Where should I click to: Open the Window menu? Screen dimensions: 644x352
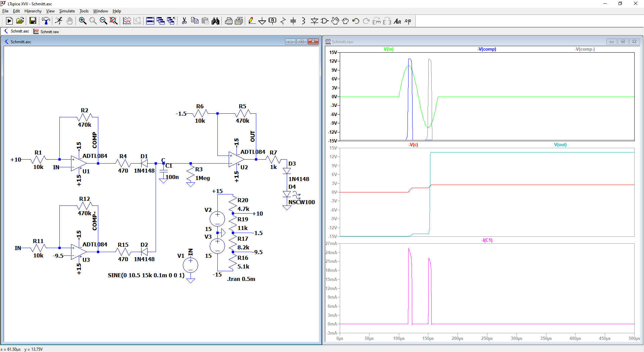pos(101,11)
